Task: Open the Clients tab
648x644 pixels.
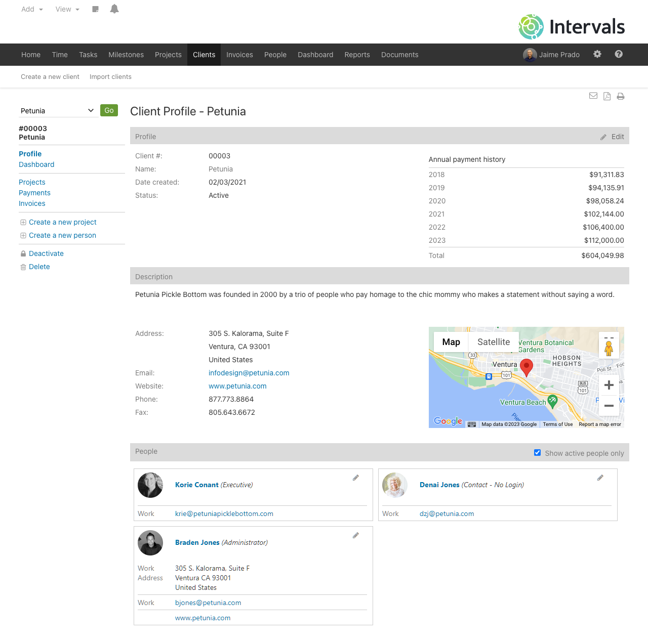Action: coord(204,55)
